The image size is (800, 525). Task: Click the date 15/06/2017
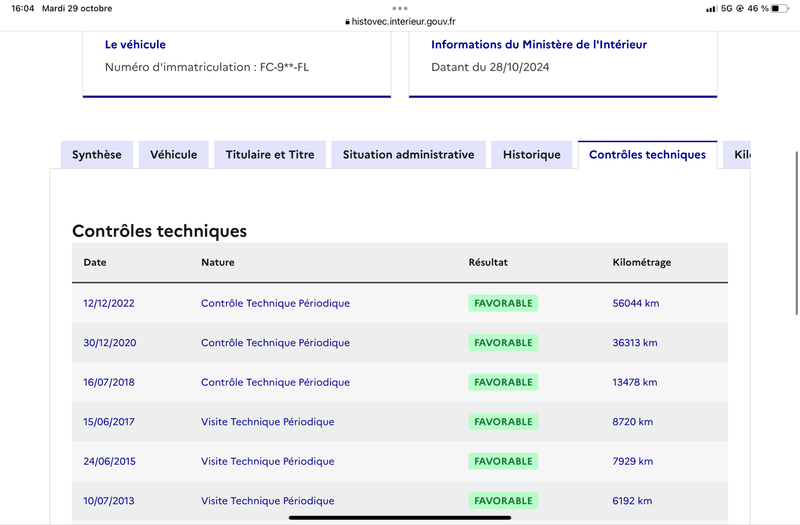tap(109, 422)
